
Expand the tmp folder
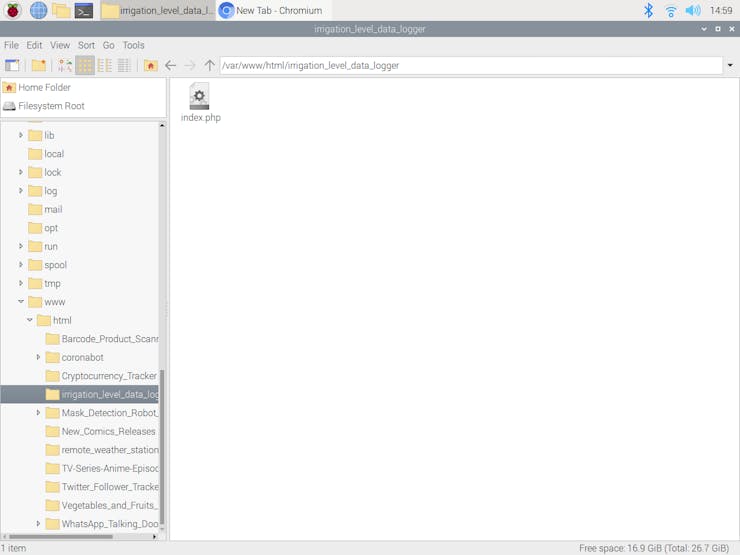pos(21,283)
